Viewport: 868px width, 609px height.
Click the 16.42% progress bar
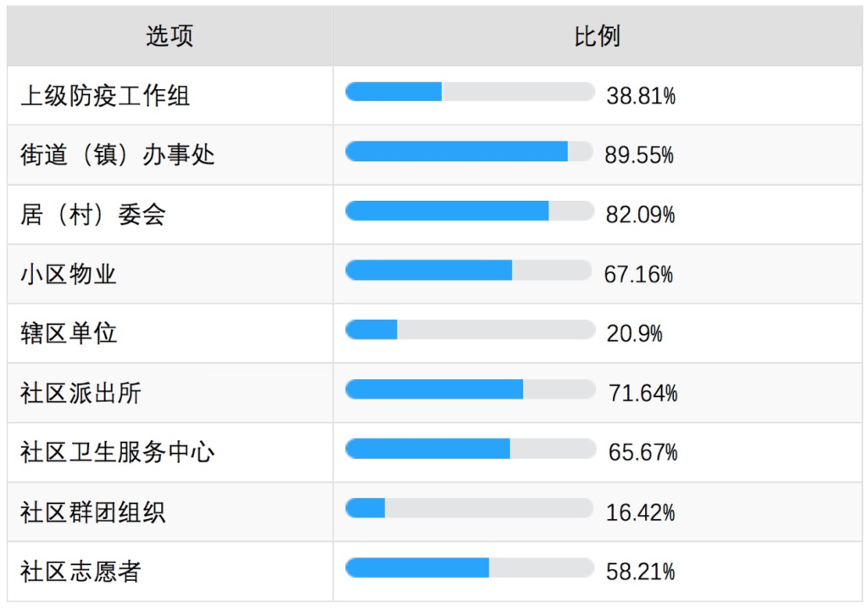click(x=469, y=508)
